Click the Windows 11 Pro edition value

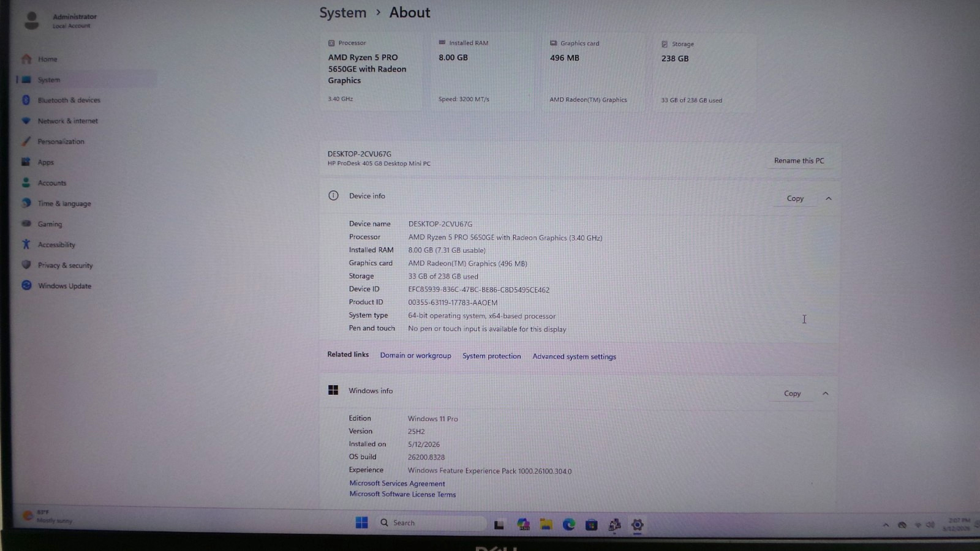[x=433, y=419]
